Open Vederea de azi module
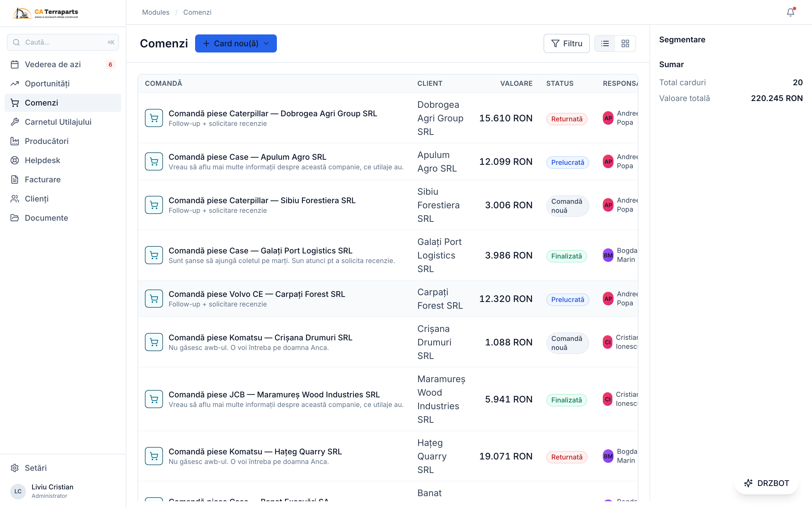This screenshot has height=508, width=812. [63, 64]
